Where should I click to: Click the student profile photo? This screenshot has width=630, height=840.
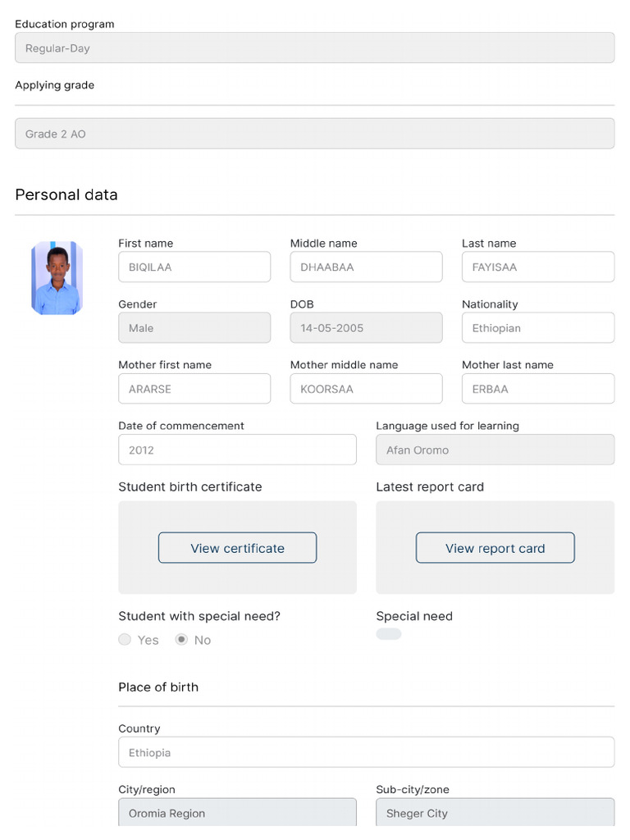57,278
